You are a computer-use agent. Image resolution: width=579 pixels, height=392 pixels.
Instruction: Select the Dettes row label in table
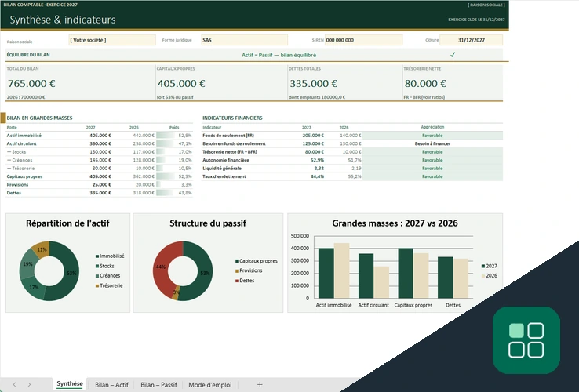point(13,193)
